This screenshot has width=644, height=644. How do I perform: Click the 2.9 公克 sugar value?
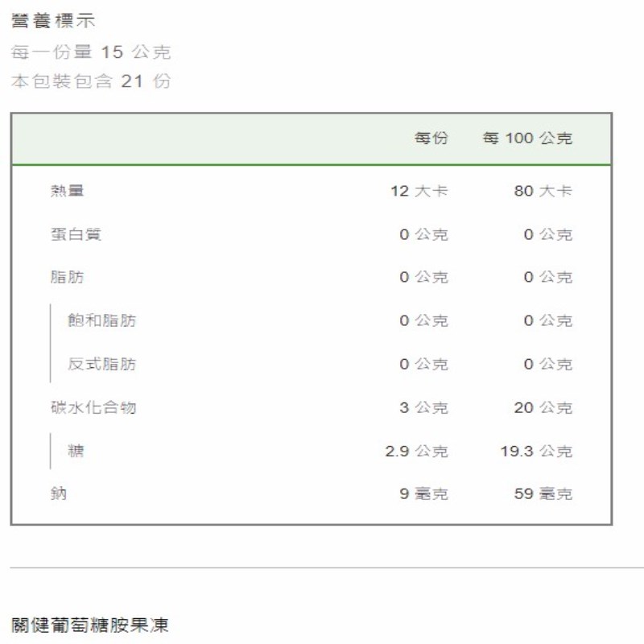416,452
